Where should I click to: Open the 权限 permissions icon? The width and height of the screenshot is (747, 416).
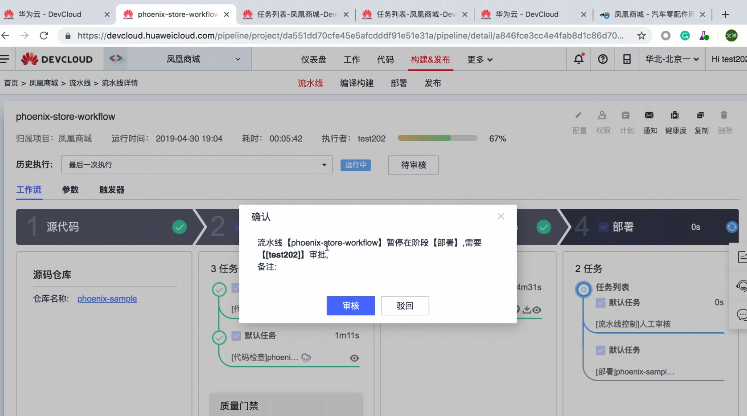coord(602,115)
